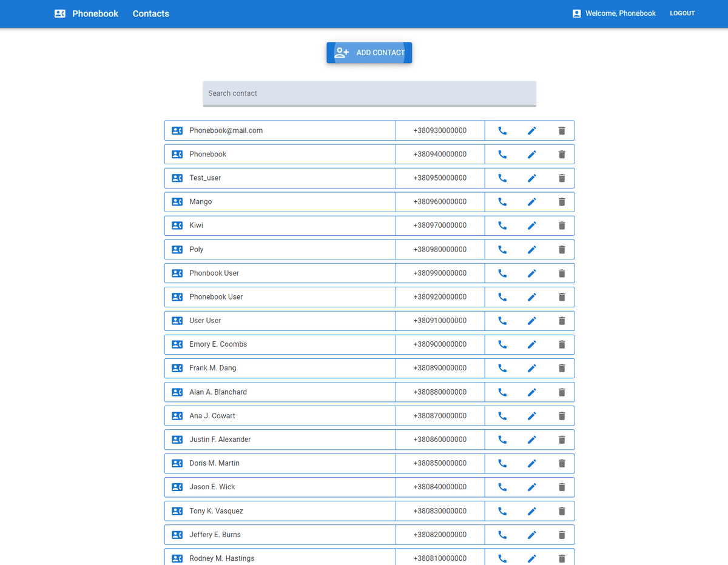This screenshot has width=728, height=565.
Task: Open the Contacts navigation tab
Action: tap(151, 13)
